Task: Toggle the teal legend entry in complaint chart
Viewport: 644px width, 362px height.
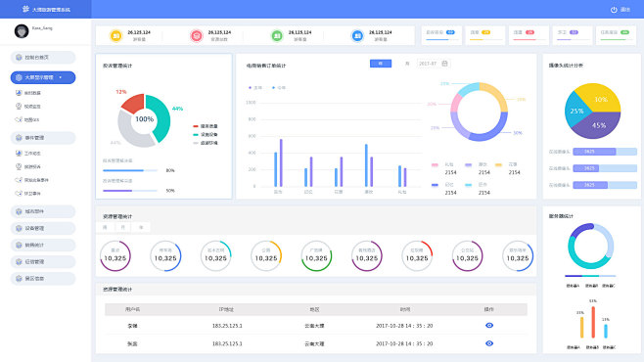Action: [x=206, y=135]
